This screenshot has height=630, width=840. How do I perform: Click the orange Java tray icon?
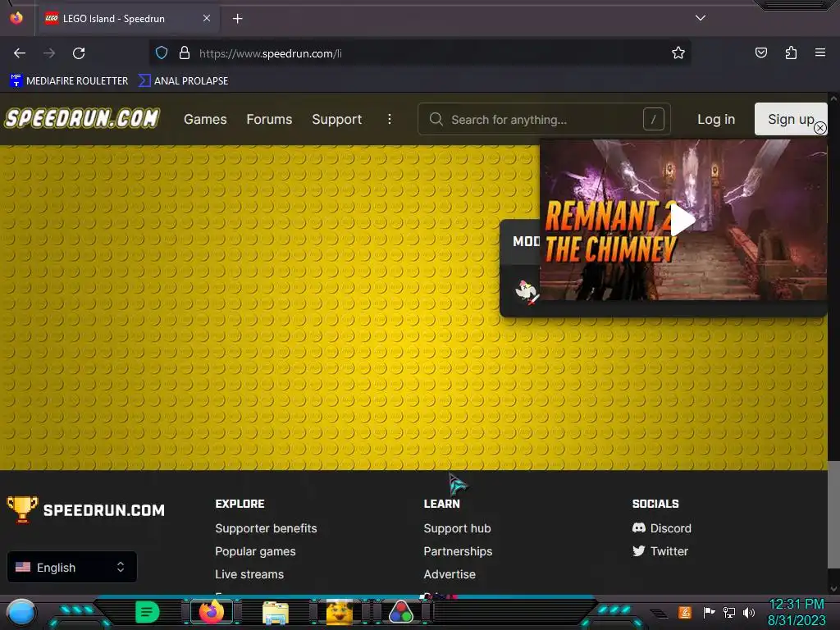coord(685,612)
